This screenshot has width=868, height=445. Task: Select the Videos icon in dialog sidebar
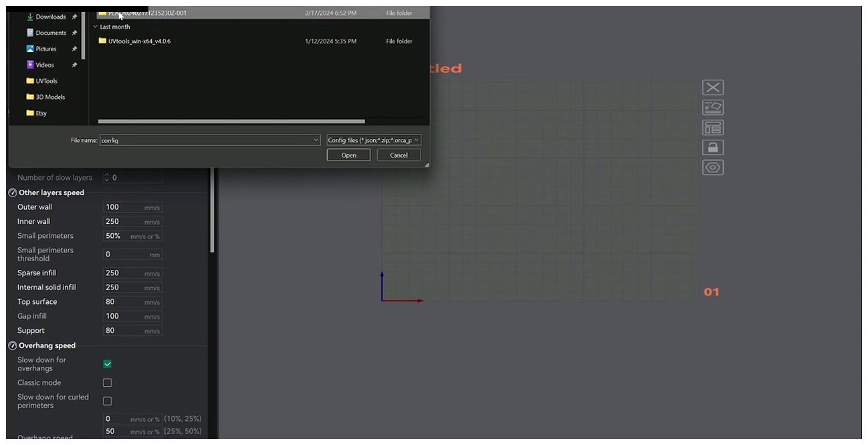(30, 65)
